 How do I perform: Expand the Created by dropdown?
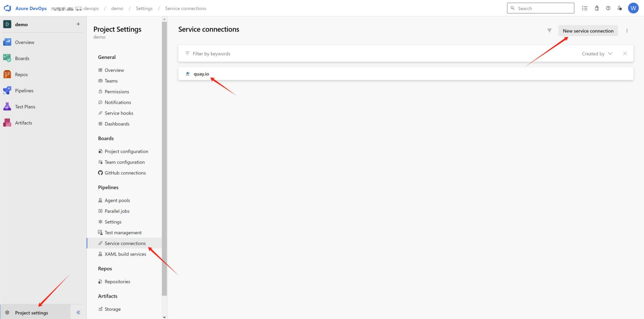pos(597,54)
